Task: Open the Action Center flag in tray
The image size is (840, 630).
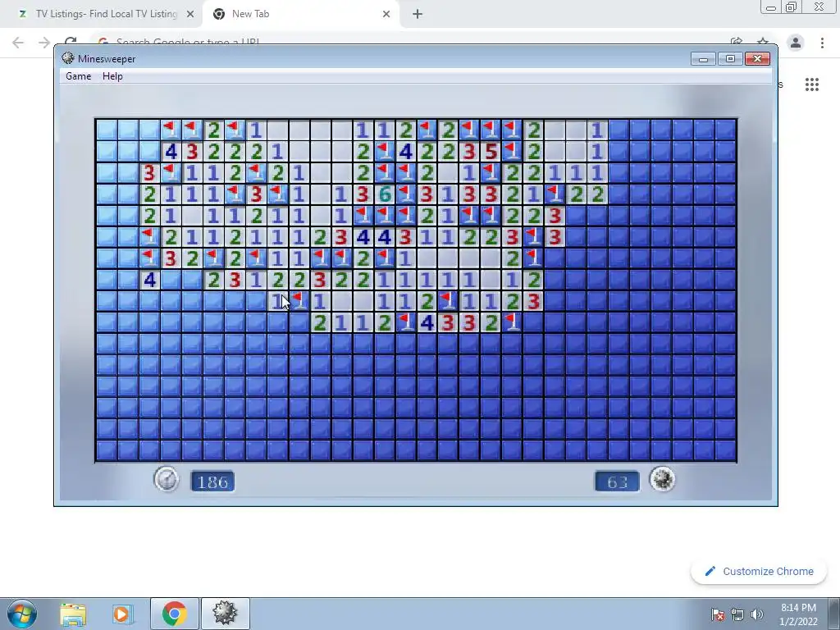Action: [717, 614]
